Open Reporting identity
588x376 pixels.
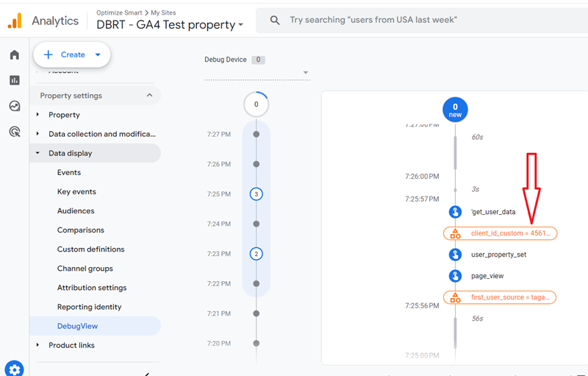tap(89, 307)
